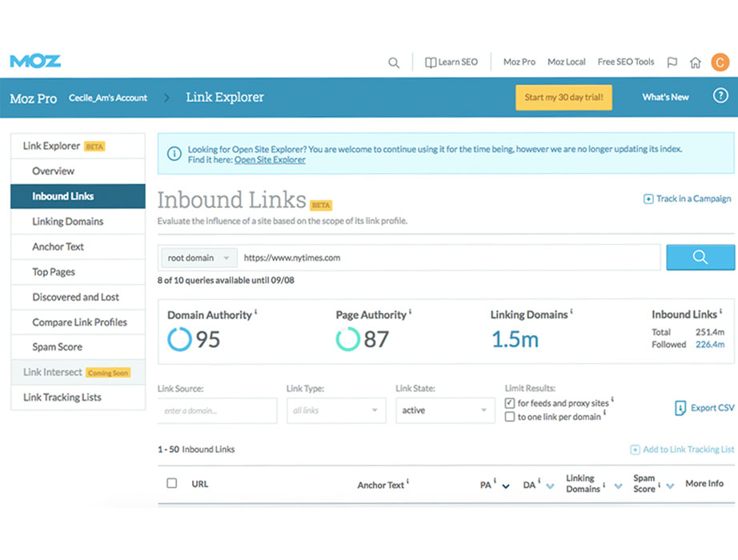
Task: Enable one link per domain checkbox
Action: pos(510,417)
